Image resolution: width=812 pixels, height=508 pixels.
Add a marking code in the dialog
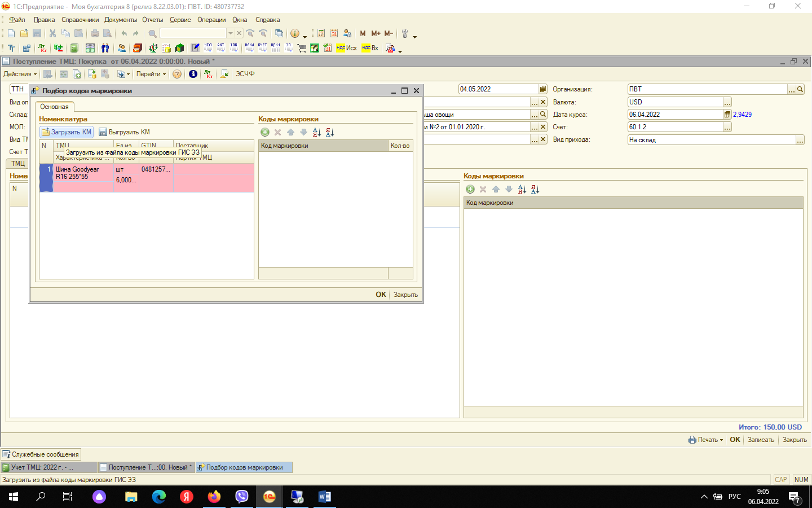pyautogui.click(x=265, y=132)
